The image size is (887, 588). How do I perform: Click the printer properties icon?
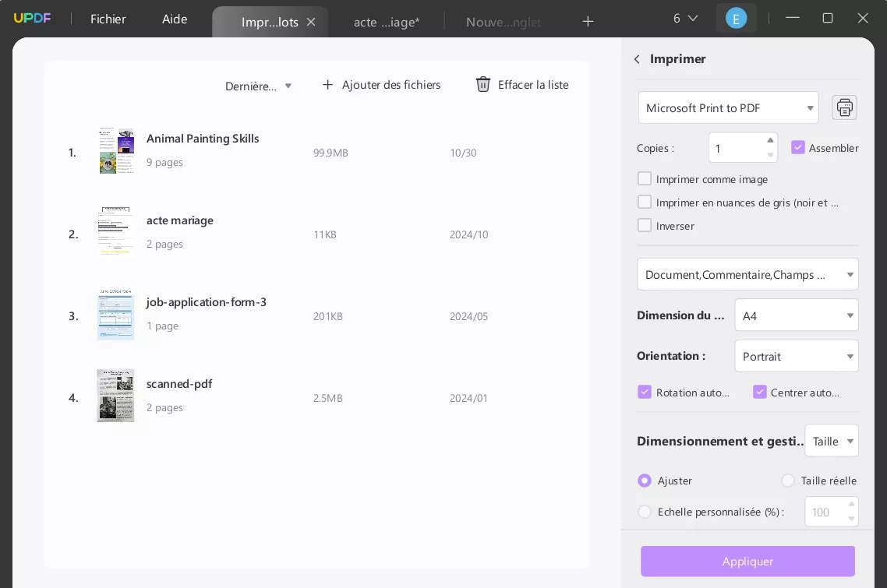(844, 107)
